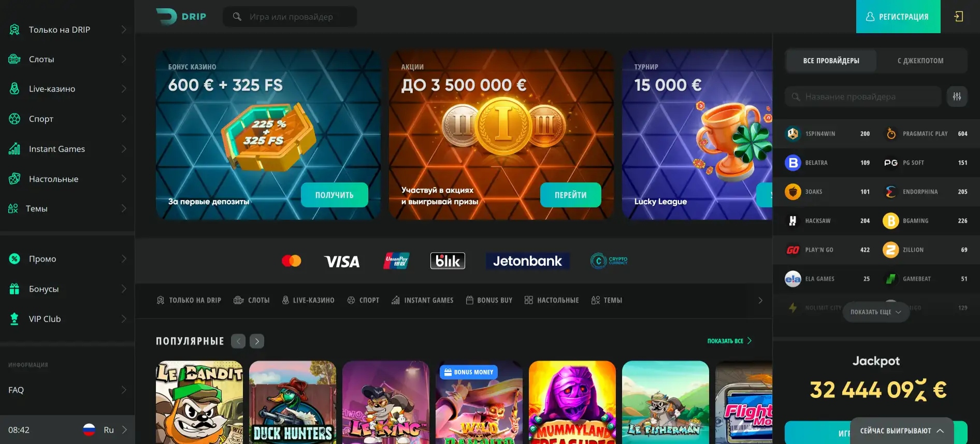Screen dimensions: 980x444
Task: Open Bonus Buy category tab
Action: click(489, 300)
